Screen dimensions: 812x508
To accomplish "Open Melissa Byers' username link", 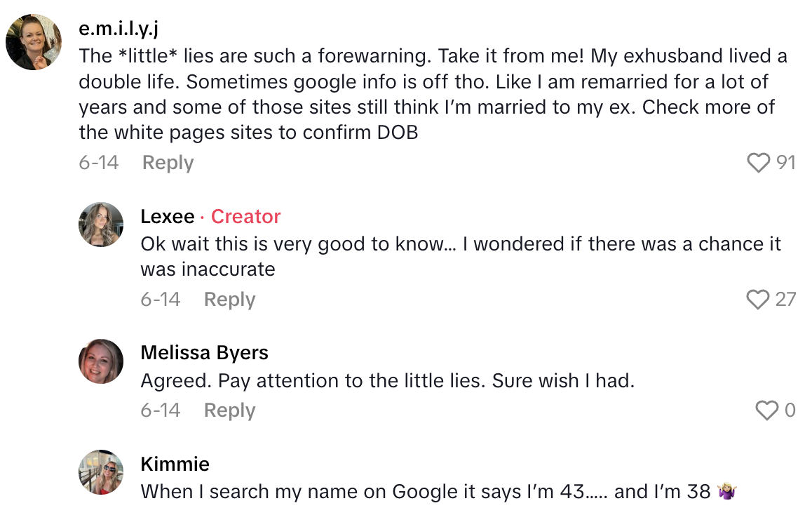I will coord(204,353).
